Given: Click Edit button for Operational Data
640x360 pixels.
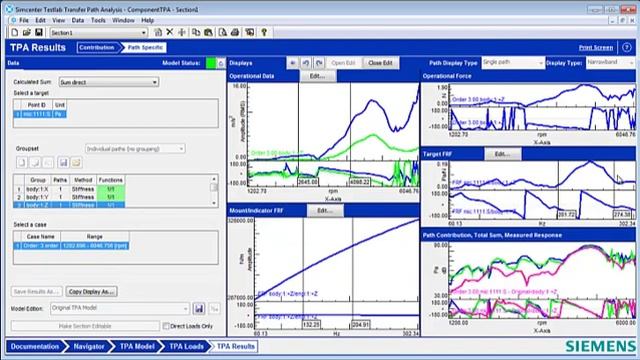Looking at the screenshot, I should pos(317,76).
